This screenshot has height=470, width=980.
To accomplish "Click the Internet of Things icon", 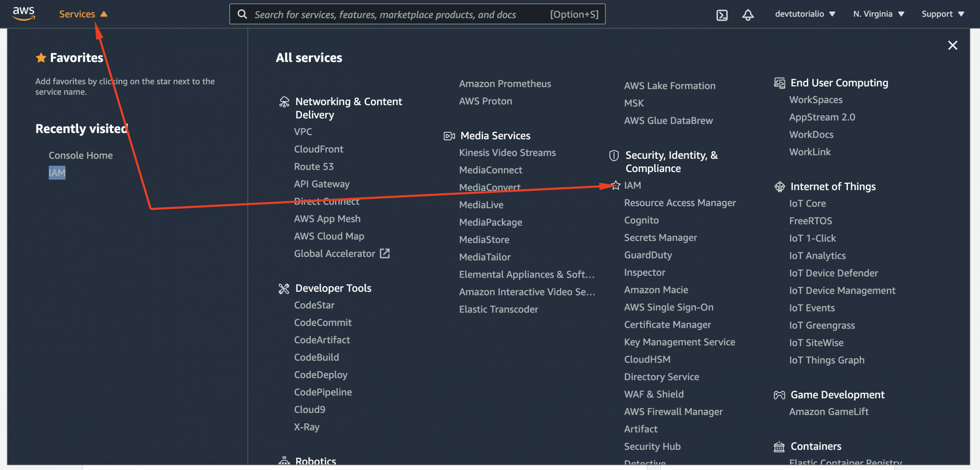I will pos(779,187).
